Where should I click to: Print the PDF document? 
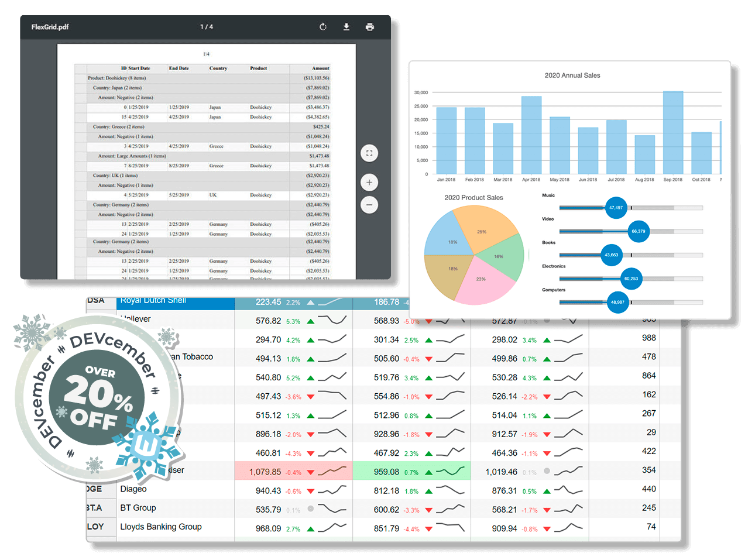pos(370,27)
